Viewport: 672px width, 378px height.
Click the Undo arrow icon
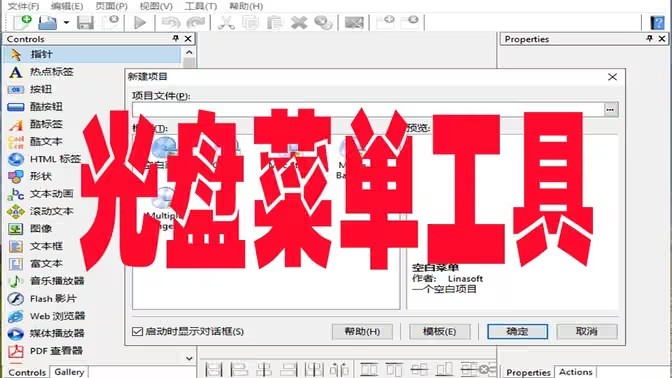[171, 22]
